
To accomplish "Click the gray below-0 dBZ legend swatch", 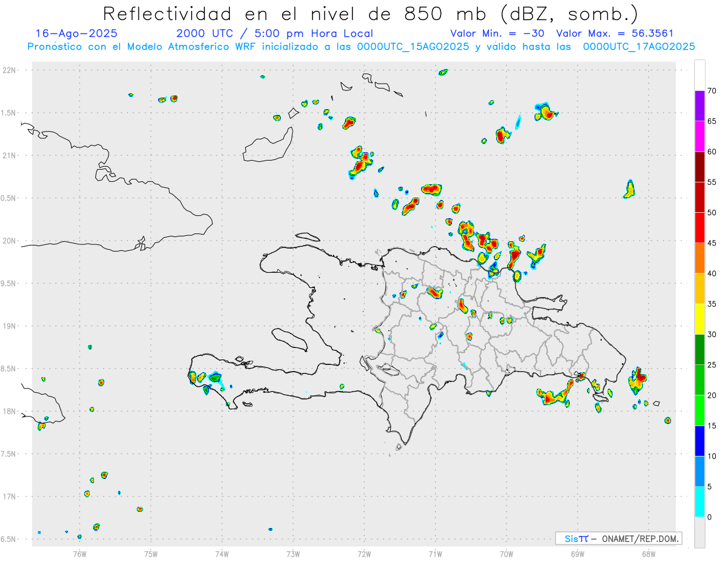I will tap(699, 532).
